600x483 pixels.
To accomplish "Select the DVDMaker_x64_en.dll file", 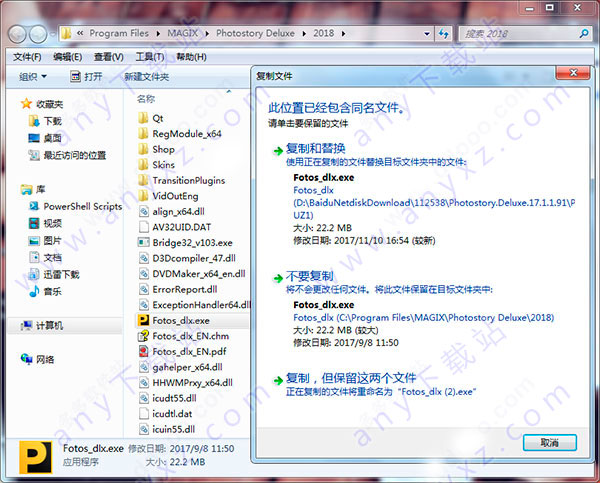I will (x=199, y=274).
